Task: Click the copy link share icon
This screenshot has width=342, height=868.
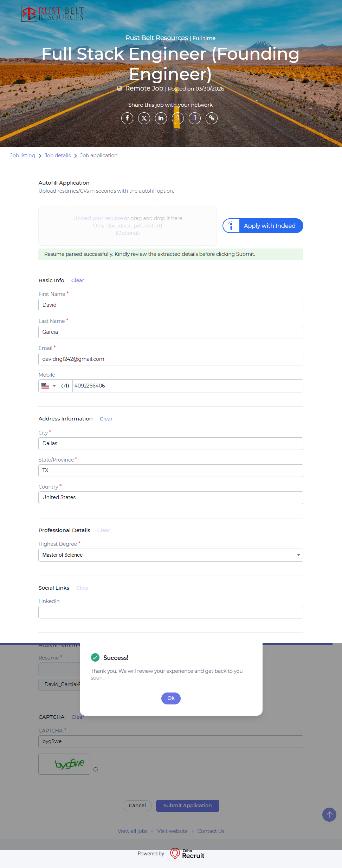Action: click(x=212, y=118)
